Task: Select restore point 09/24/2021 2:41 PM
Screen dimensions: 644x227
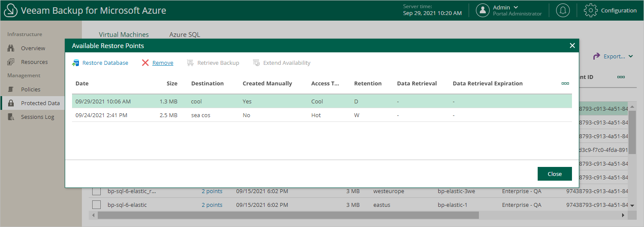Action: (322, 115)
